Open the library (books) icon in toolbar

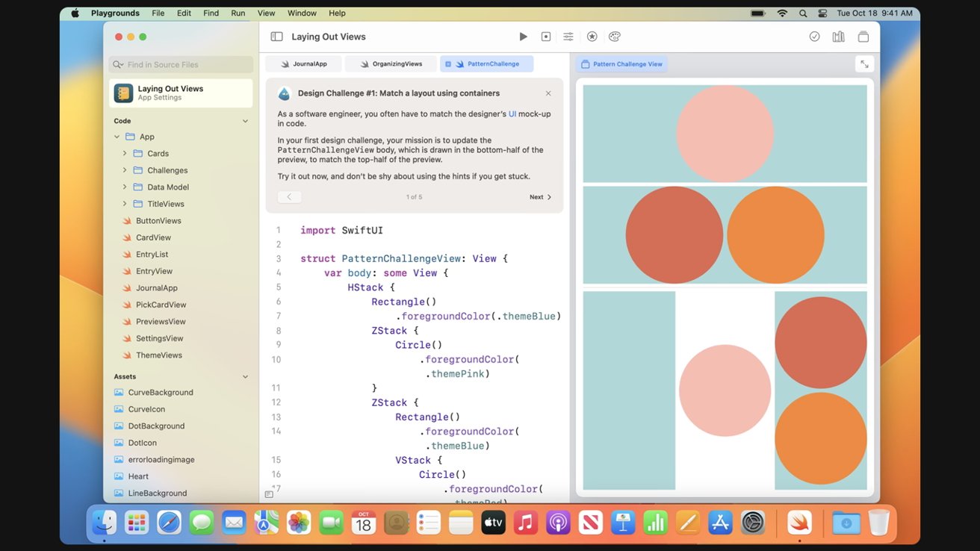point(837,36)
